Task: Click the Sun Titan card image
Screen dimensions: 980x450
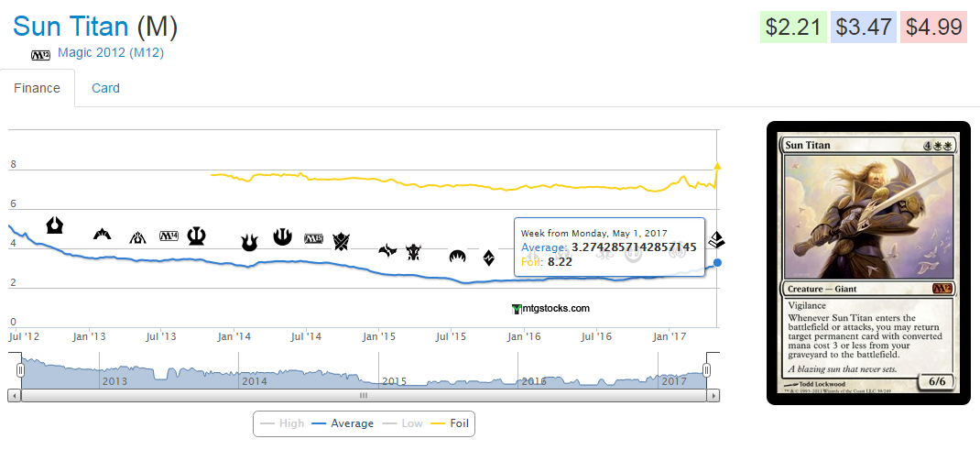Action: click(x=868, y=262)
